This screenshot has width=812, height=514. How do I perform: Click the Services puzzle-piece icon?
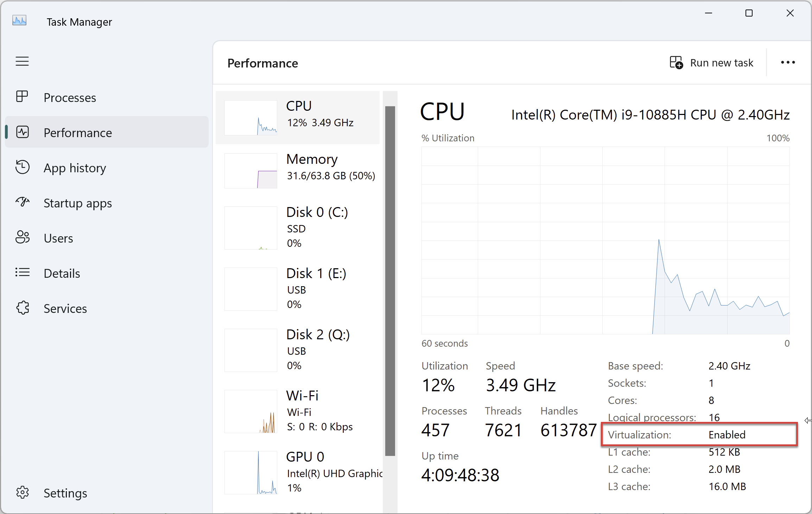point(23,308)
